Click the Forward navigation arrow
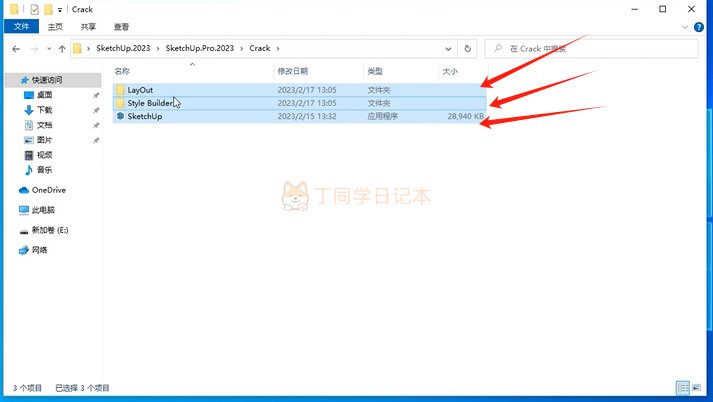The image size is (713, 402). coord(34,49)
